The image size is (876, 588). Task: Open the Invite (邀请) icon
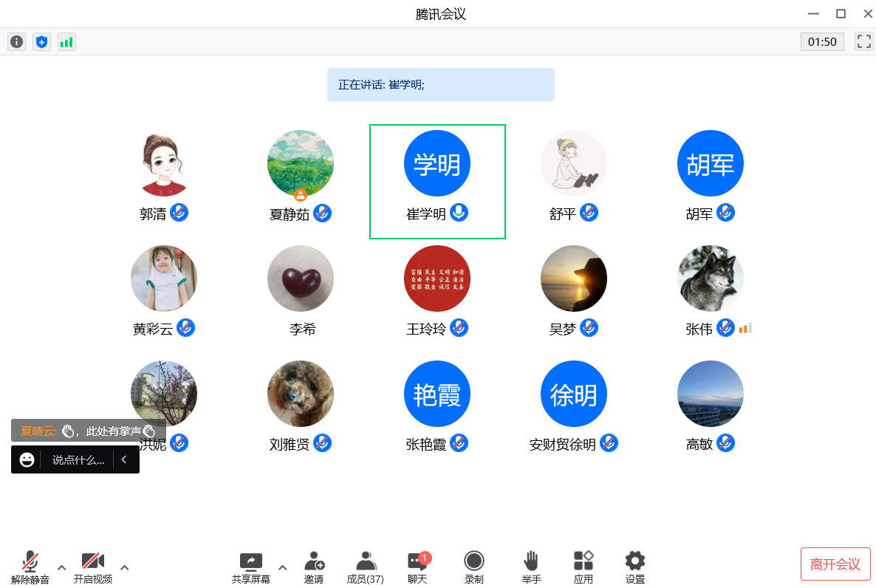(x=314, y=567)
